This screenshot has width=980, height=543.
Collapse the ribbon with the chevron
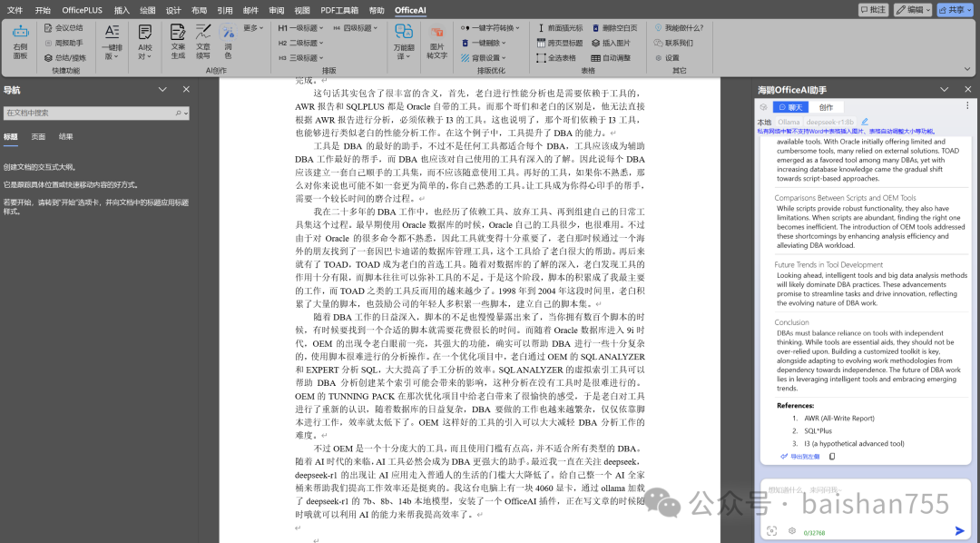pyautogui.click(x=967, y=69)
